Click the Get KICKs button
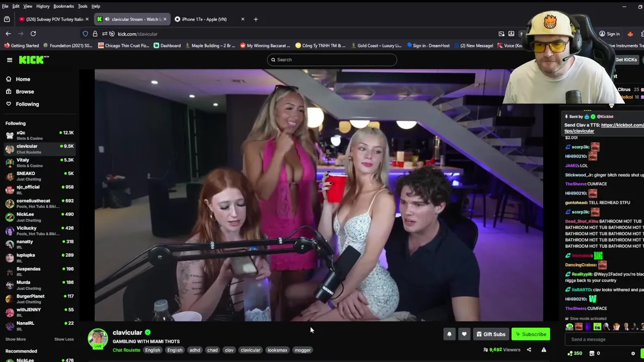Image resolution: width=644 pixels, height=362 pixels. tap(626, 60)
